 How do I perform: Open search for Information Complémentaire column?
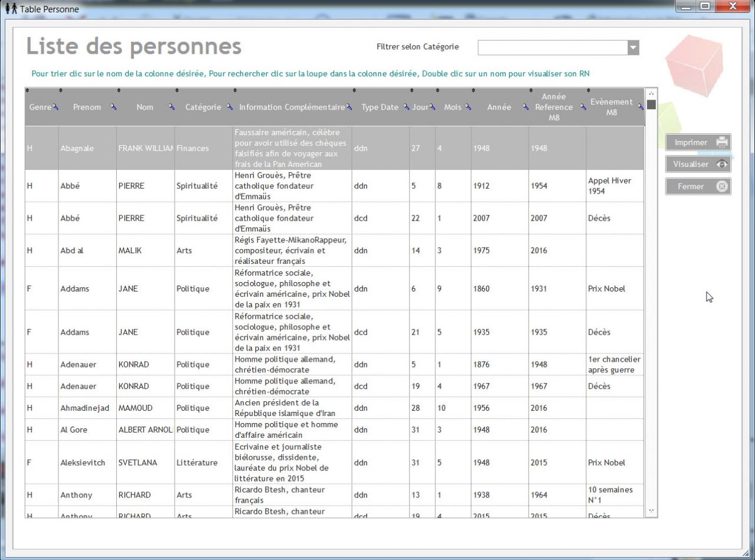click(350, 107)
